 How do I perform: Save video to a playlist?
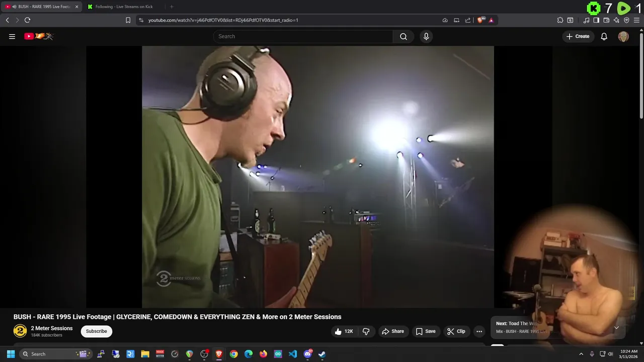pyautogui.click(x=426, y=331)
